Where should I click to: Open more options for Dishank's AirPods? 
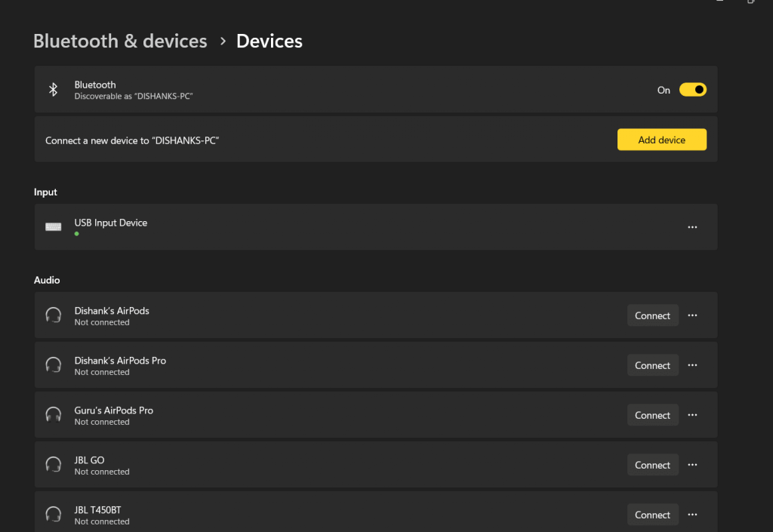click(x=692, y=315)
